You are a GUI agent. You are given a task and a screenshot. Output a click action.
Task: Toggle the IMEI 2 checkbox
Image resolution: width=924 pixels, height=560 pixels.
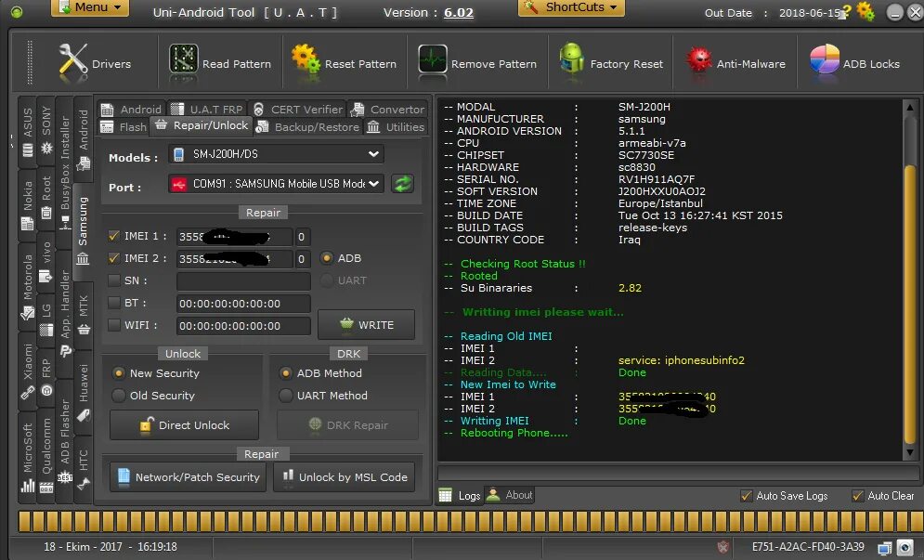pyautogui.click(x=114, y=258)
